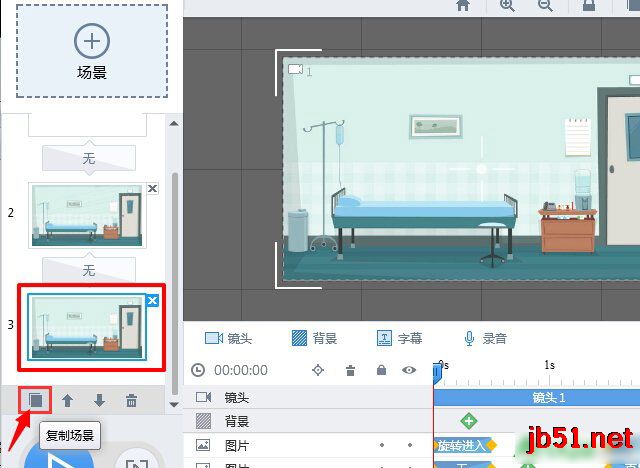Viewport: 640px width, 468px height.
Task: Open the 字幕 tab
Action: (399, 338)
